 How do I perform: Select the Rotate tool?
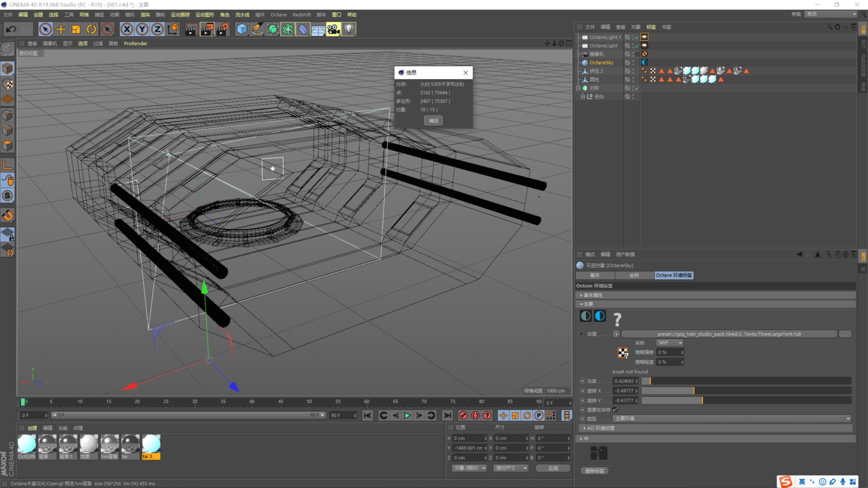pos(91,29)
